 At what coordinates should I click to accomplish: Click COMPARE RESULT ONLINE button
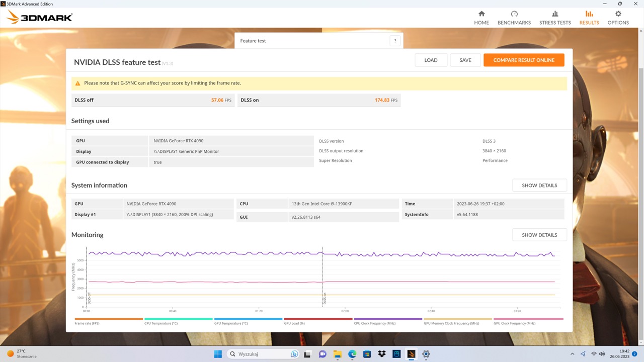524,60
